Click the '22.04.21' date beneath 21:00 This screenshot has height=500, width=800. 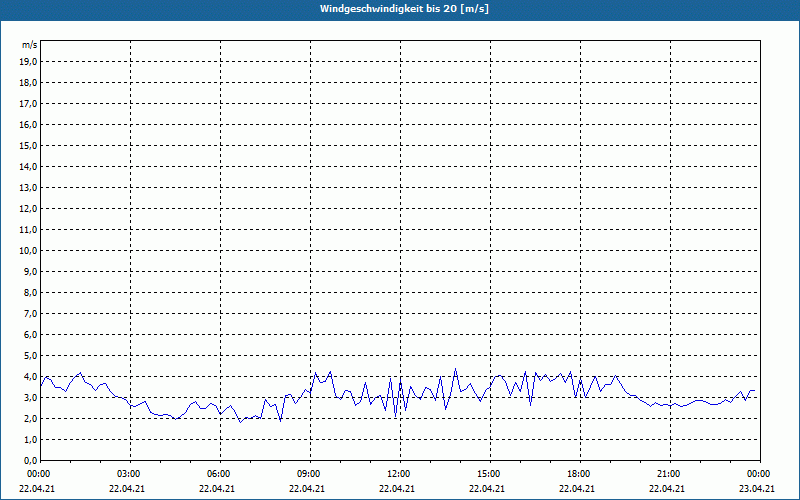[x=667, y=489]
